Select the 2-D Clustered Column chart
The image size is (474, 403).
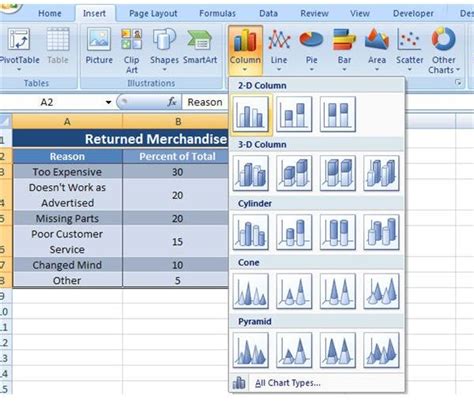251,114
